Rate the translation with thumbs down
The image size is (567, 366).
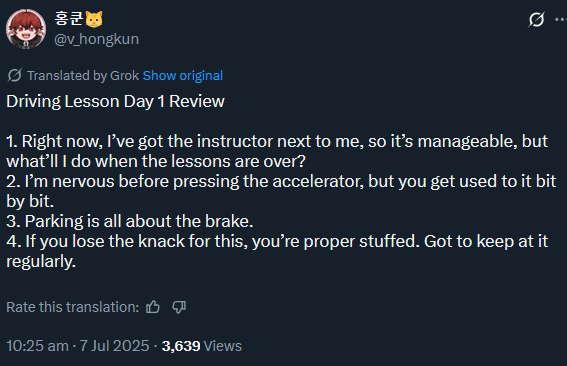(x=179, y=307)
